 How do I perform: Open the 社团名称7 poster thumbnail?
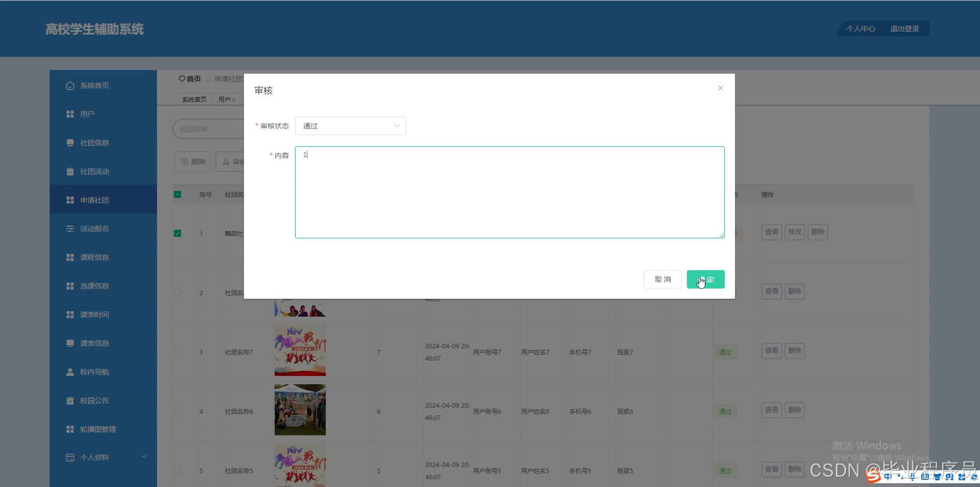(x=300, y=351)
